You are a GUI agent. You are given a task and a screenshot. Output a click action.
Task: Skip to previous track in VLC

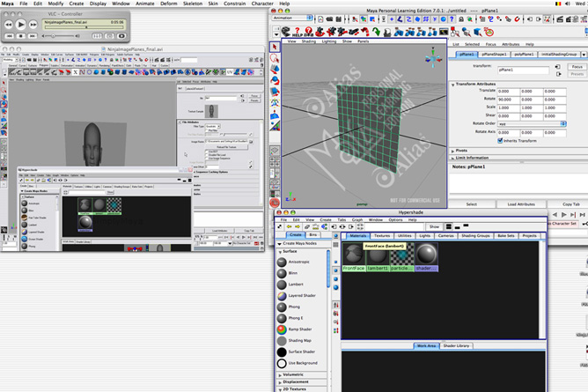tap(10, 36)
